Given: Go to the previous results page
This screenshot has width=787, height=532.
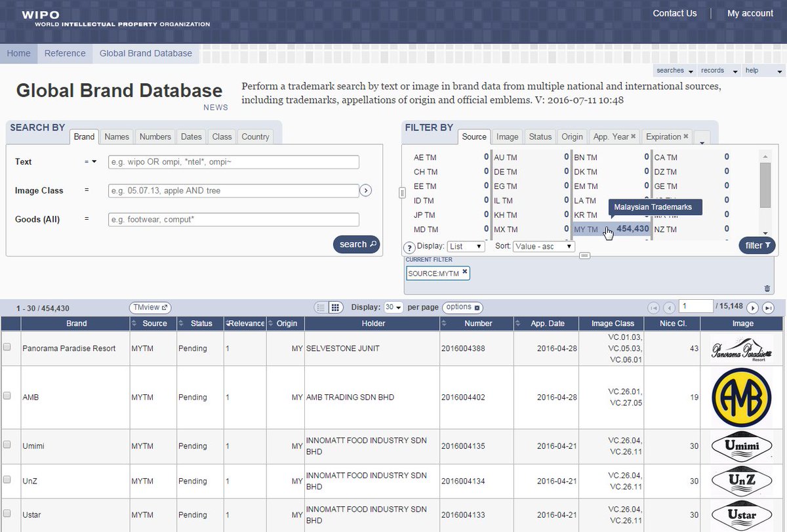Looking at the screenshot, I should coord(669,308).
